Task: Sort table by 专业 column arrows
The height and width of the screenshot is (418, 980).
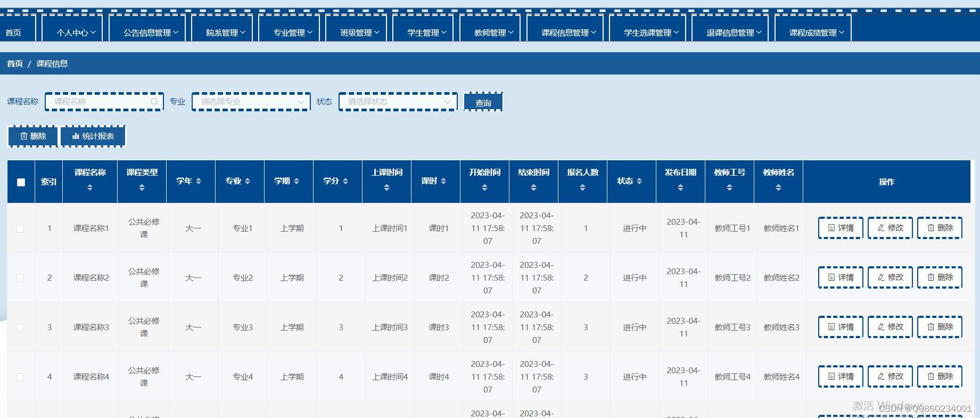Action: pos(248,181)
